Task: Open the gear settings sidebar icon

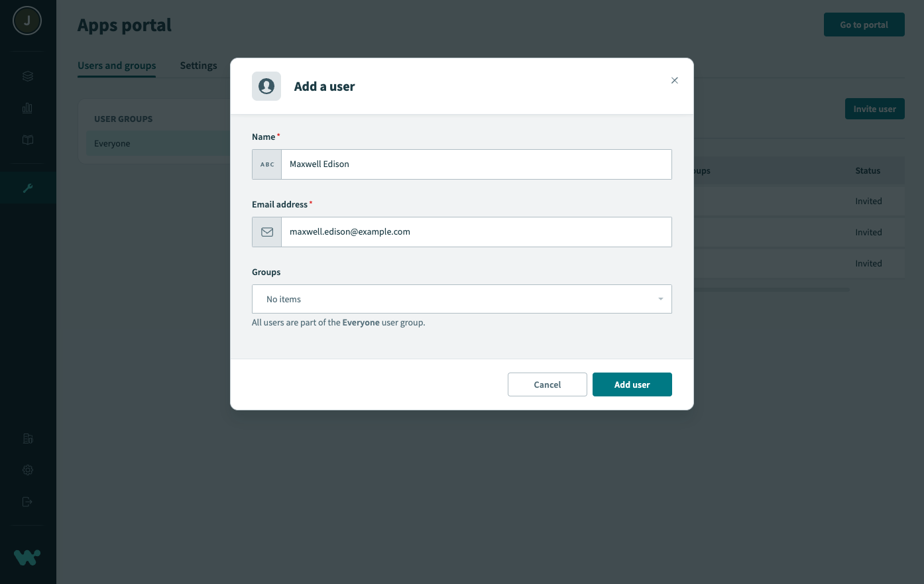Action: tap(28, 470)
